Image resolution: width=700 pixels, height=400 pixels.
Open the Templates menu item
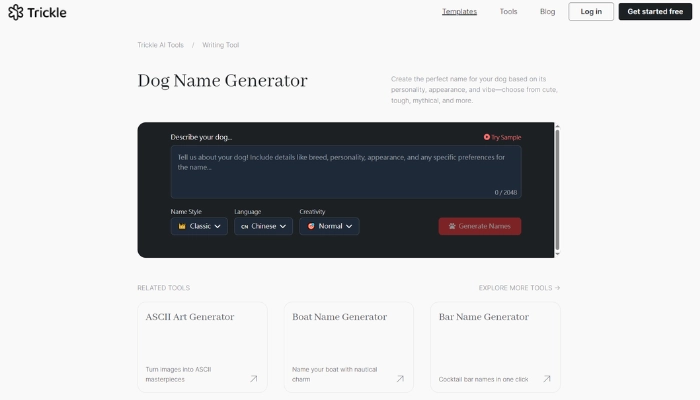point(459,12)
